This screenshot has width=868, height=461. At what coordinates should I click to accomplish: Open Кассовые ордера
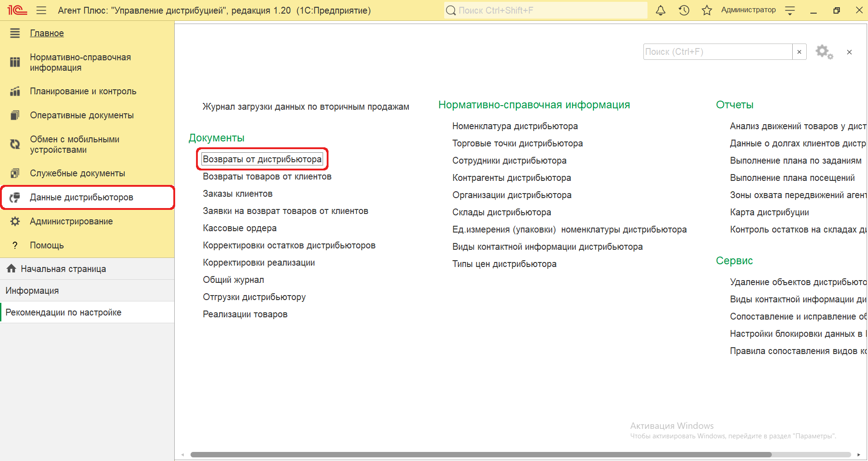click(240, 228)
